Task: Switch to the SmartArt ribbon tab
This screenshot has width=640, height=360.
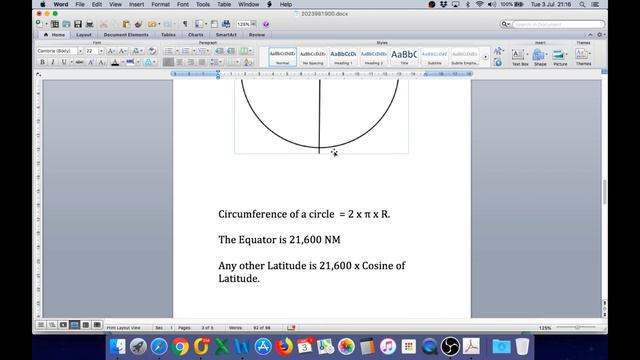Action: [226, 35]
